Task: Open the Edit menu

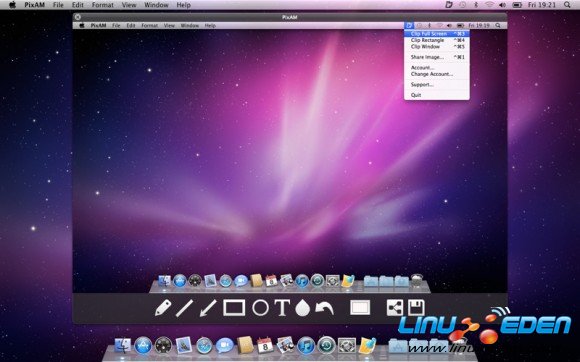Action: click(78, 5)
